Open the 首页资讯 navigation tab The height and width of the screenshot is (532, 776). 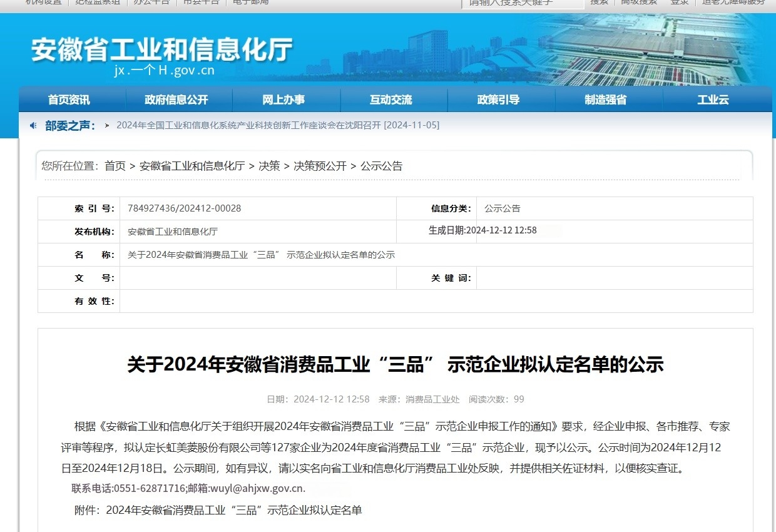[69, 100]
